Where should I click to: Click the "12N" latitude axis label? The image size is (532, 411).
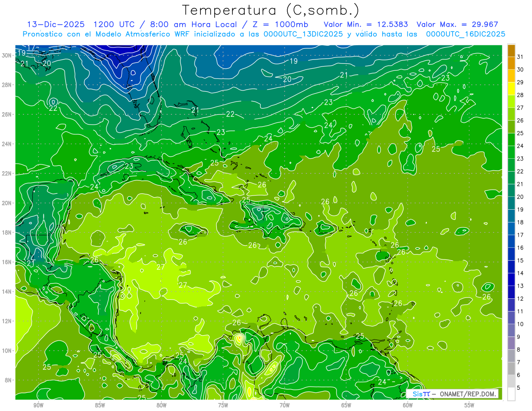(7, 321)
